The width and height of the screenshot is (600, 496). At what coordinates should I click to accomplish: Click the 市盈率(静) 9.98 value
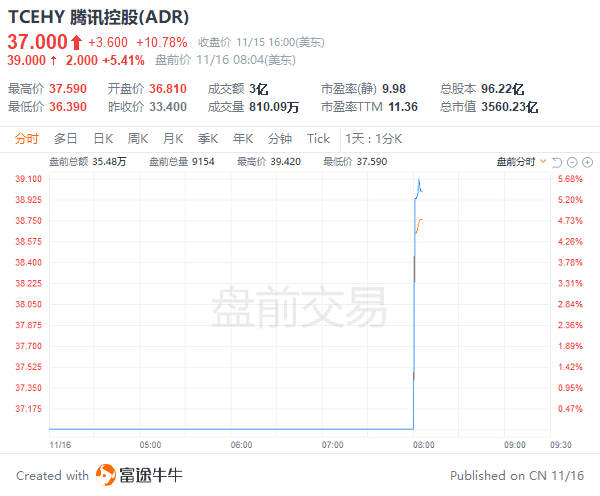(x=394, y=89)
